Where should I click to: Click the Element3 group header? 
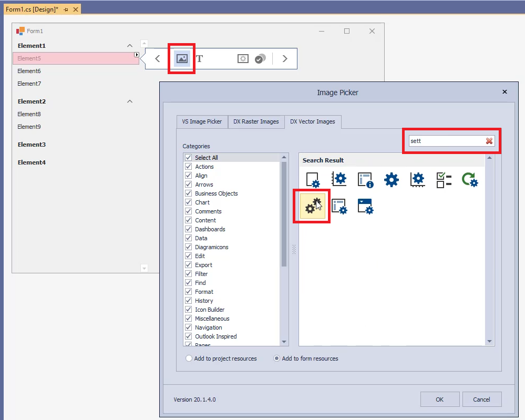pos(76,145)
